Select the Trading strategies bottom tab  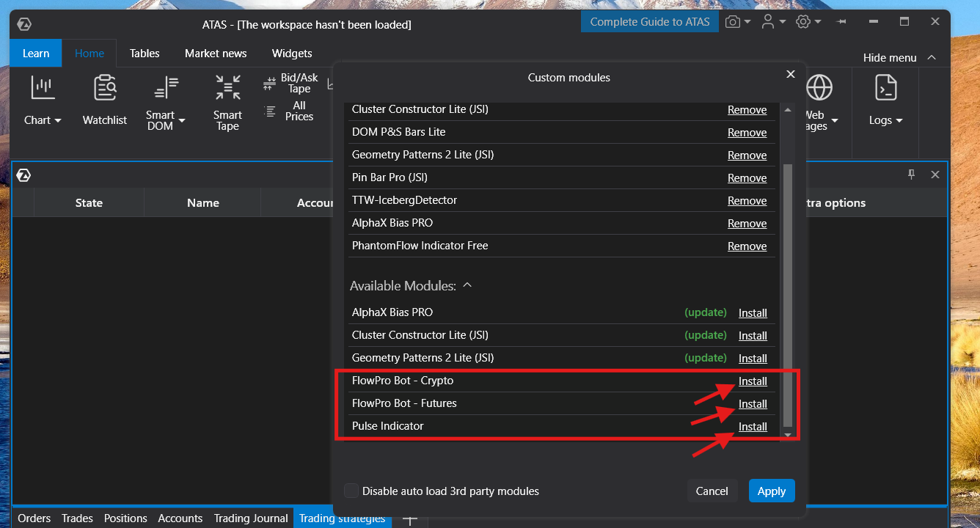(342, 518)
